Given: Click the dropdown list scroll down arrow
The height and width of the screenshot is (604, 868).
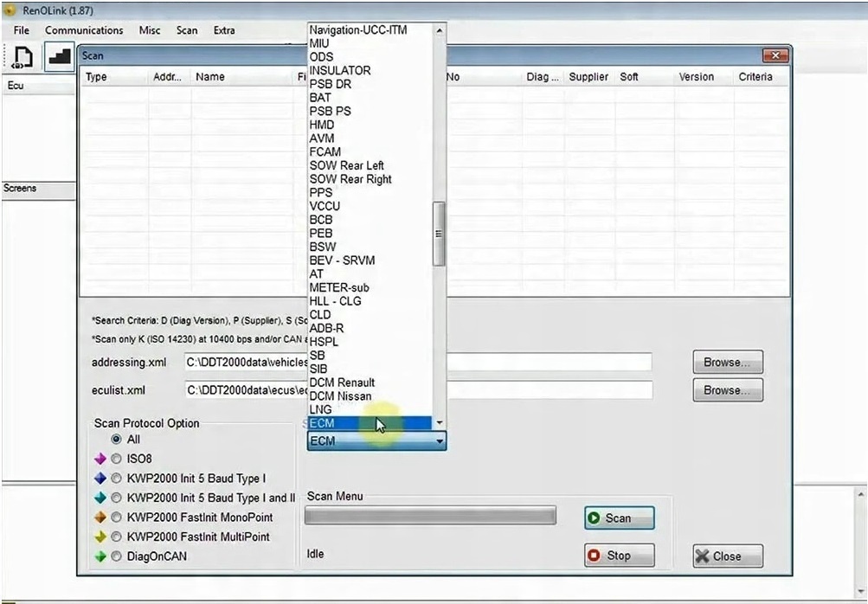Looking at the screenshot, I should tap(439, 423).
